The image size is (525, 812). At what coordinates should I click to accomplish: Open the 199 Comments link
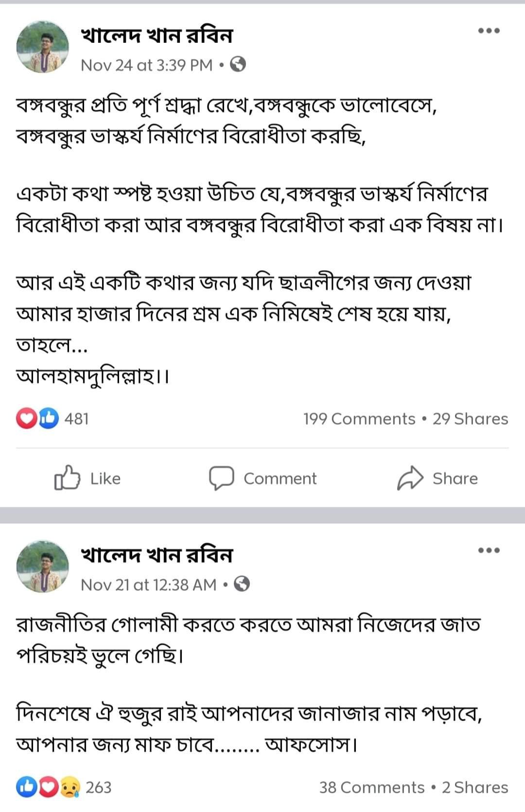point(359,419)
